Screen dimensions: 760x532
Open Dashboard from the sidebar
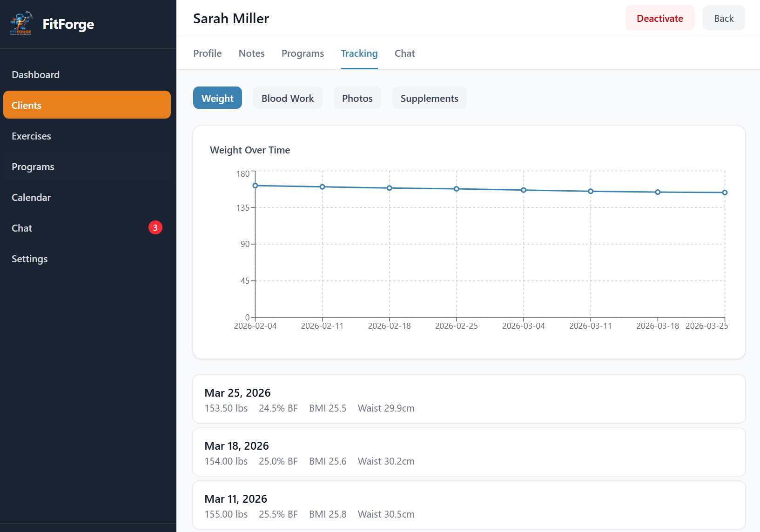click(36, 75)
